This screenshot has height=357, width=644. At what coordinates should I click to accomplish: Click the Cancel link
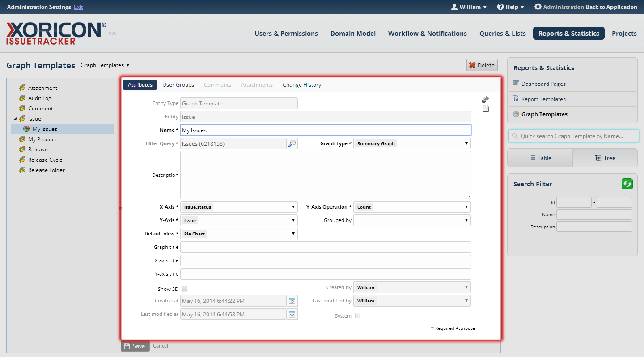(x=161, y=346)
